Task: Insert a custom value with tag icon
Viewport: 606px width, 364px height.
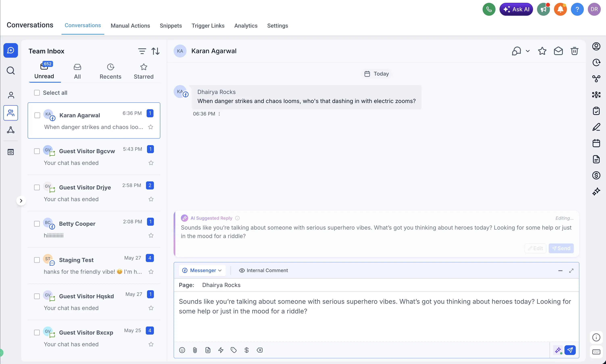Action: coord(234,350)
